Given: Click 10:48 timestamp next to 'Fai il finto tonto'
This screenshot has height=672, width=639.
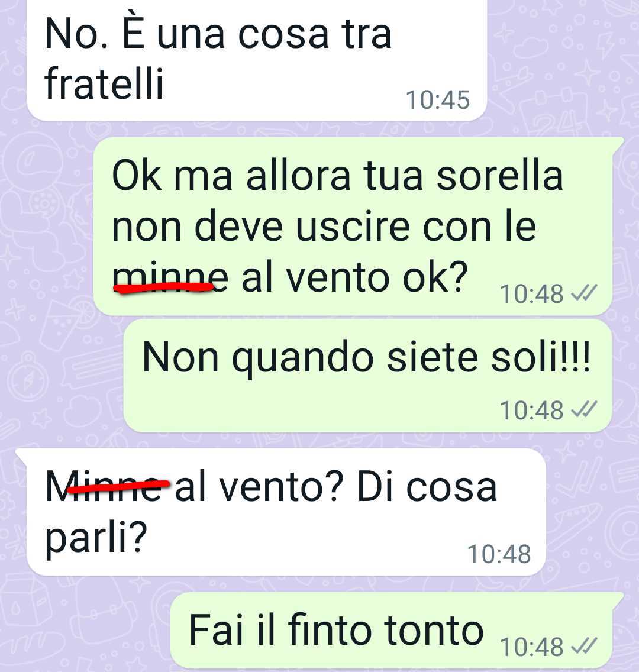Looking at the screenshot, I should coord(531,647).
